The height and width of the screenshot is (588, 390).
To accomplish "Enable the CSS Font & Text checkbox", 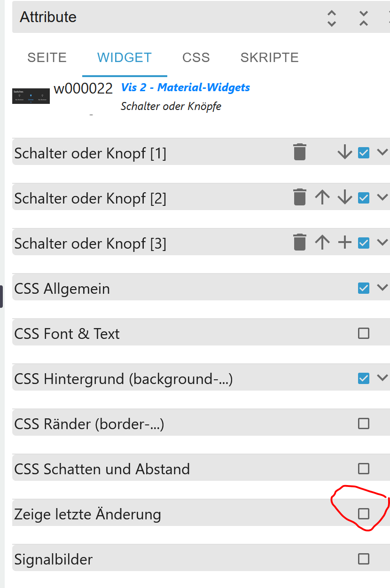I will pos(364,333).
